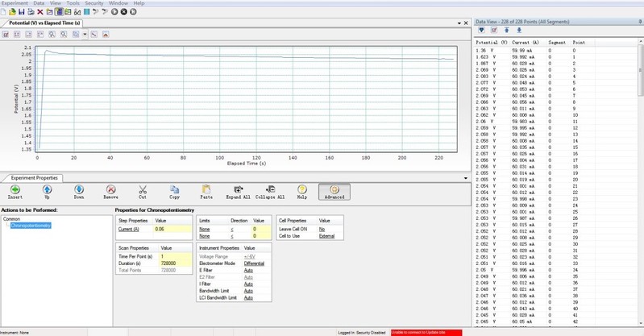The image size is (644, 336).
Task: Click the red X delete toolbar icon
Action: coord(40,12)
